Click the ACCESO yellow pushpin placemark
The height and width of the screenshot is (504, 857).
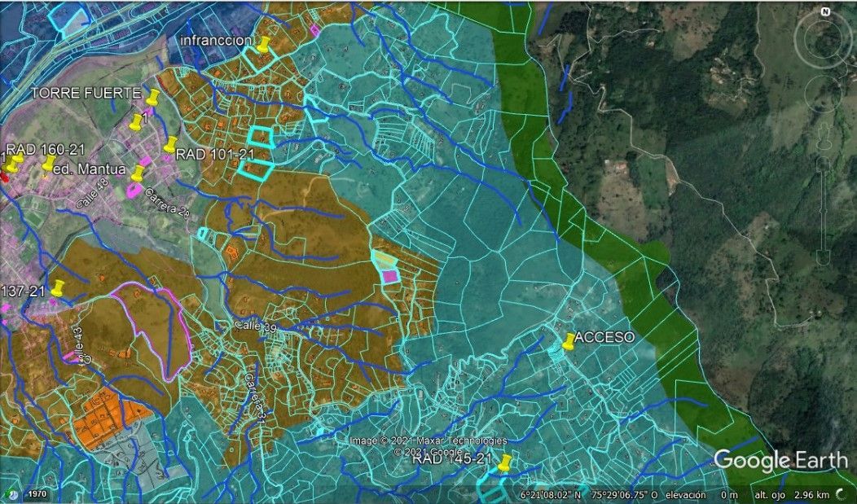(569, 342)
